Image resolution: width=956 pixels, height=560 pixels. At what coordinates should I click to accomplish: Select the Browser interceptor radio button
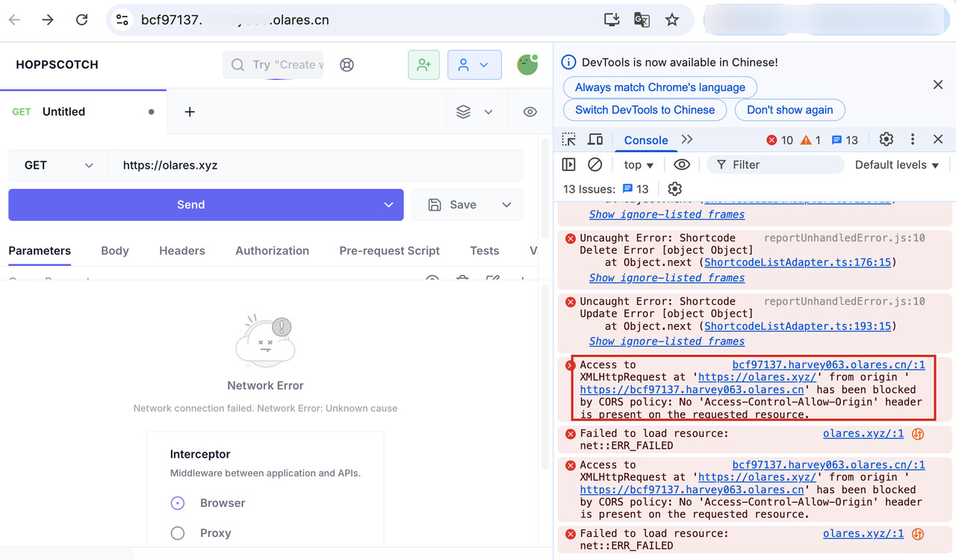(178, 503)
